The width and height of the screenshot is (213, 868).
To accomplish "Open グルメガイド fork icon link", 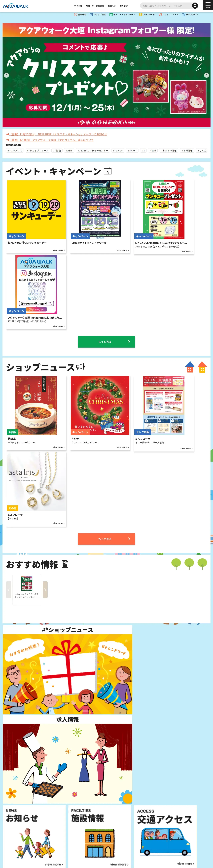I will pyautogui.click(x=190, y=14).
